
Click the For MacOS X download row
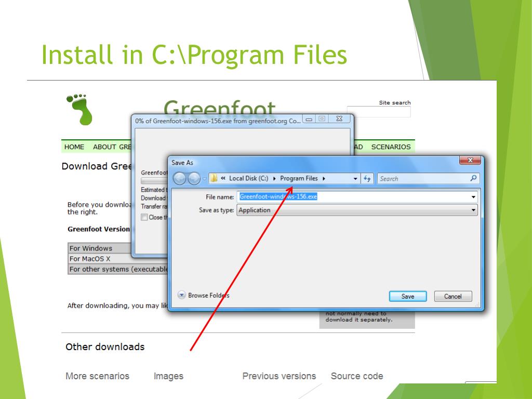pyautogui.click(x=100, y=259)
